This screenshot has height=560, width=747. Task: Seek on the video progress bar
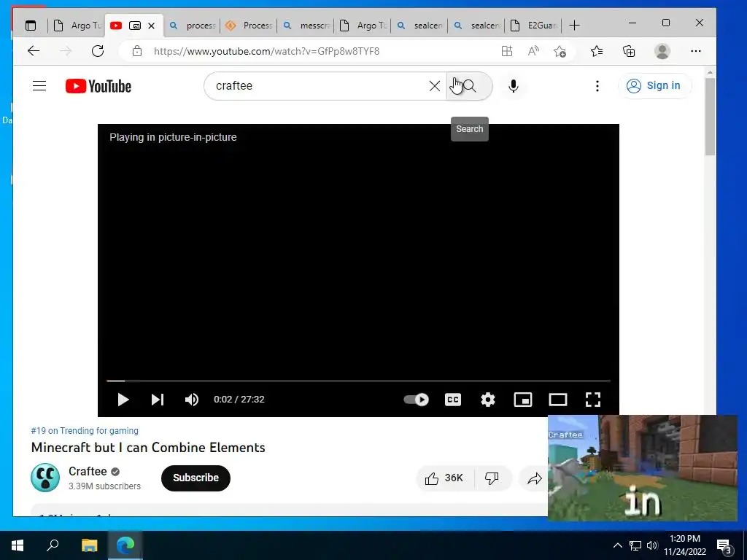pos(358,381)
